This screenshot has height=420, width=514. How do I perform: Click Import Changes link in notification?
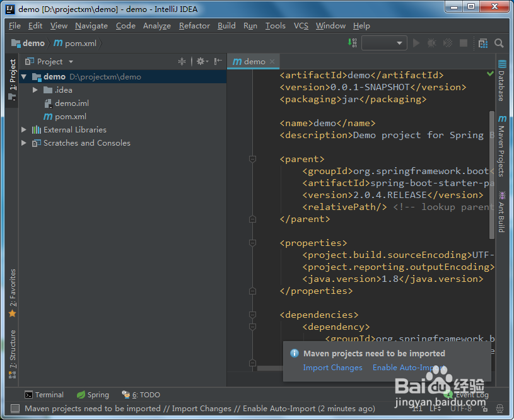click(x=332, y=368)
